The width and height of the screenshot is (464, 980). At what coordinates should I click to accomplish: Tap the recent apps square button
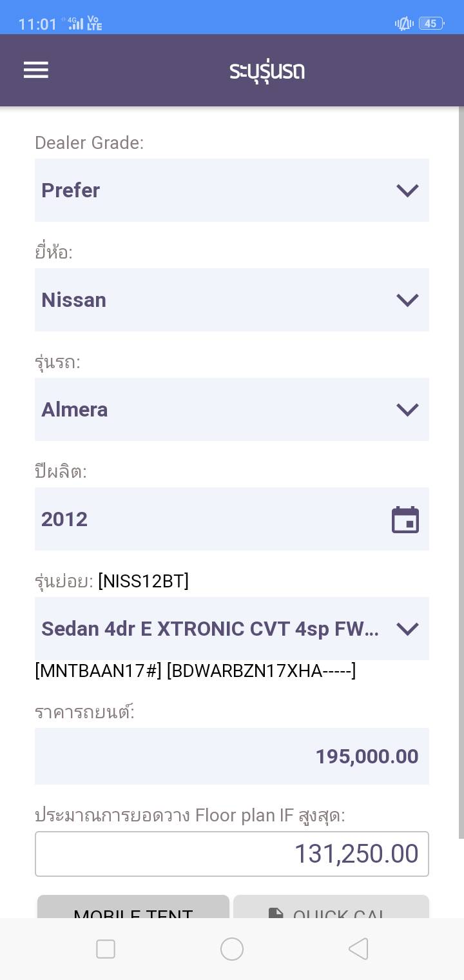click(106, 948)
